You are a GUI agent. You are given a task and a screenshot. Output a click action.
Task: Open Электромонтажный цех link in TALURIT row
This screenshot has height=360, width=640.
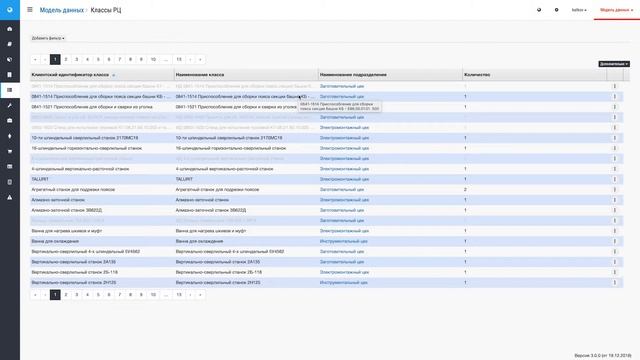tap(344, 179)
